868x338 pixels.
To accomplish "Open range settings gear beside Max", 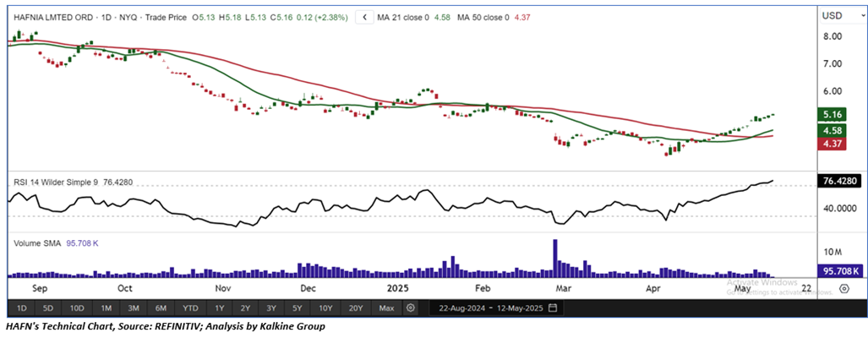I will coord(410,308).
